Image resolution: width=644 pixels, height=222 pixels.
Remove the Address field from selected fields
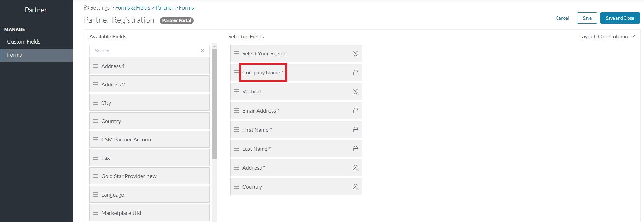(355, 168)
